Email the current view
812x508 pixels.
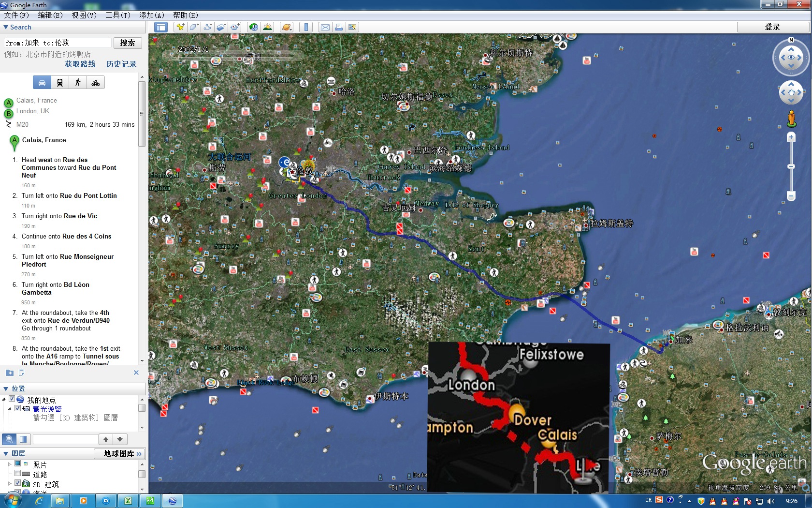click(325, 27)
